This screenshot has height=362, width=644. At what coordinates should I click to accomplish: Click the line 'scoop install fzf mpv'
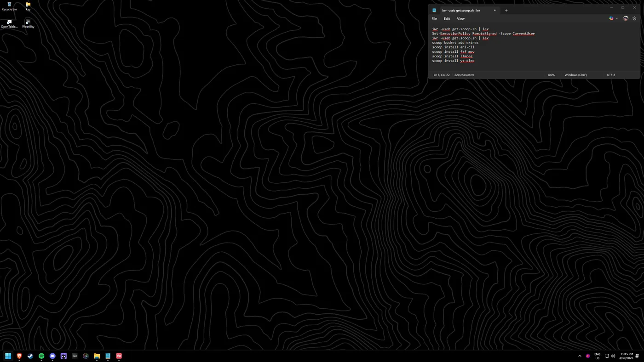click(x=453, y=52)
